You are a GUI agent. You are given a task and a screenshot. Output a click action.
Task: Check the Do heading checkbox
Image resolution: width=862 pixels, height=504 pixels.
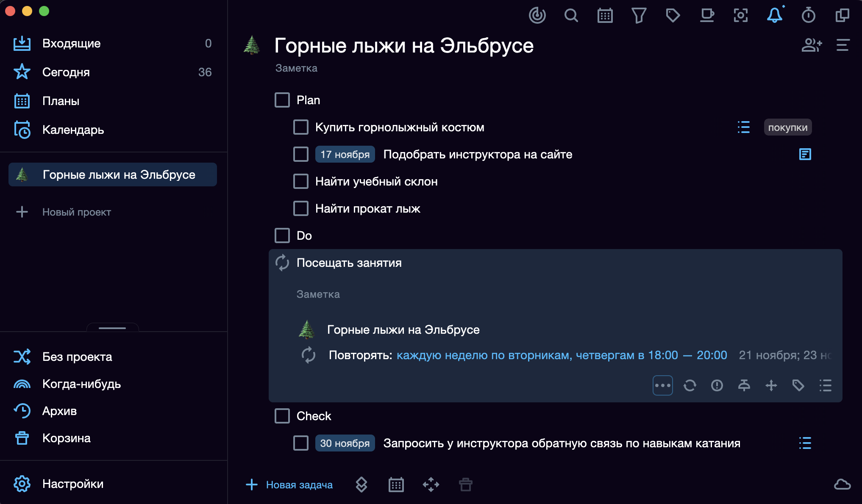282,235
